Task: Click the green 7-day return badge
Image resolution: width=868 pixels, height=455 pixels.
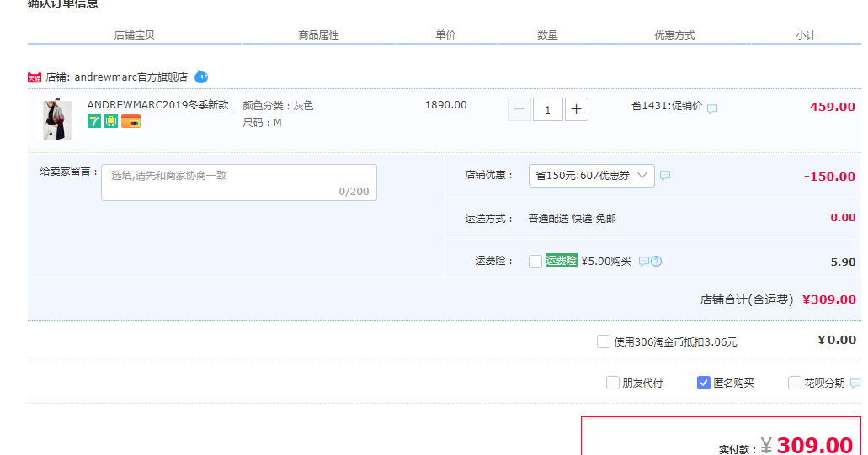Action: (x=94, y=121)
